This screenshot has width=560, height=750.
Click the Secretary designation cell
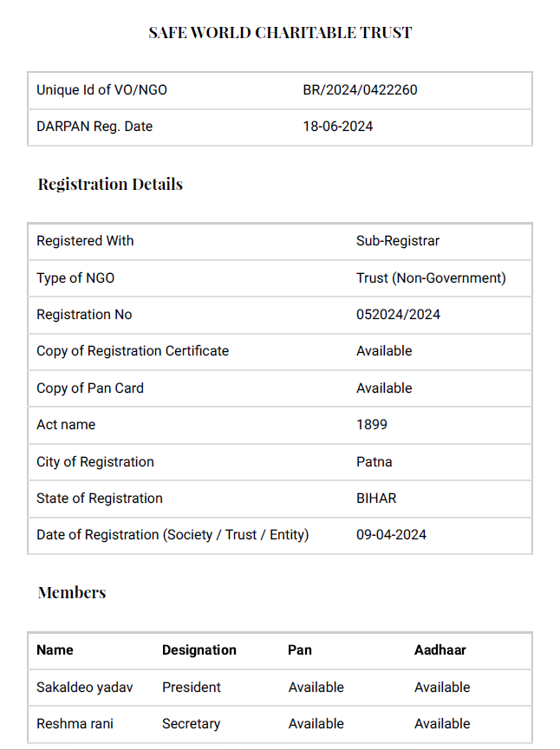191,724
